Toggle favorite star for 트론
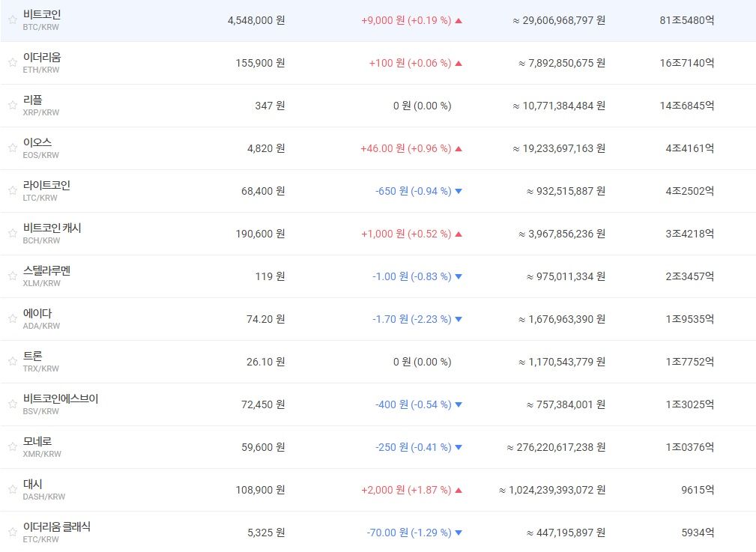The image size is (756, 552). click(12, 362)
